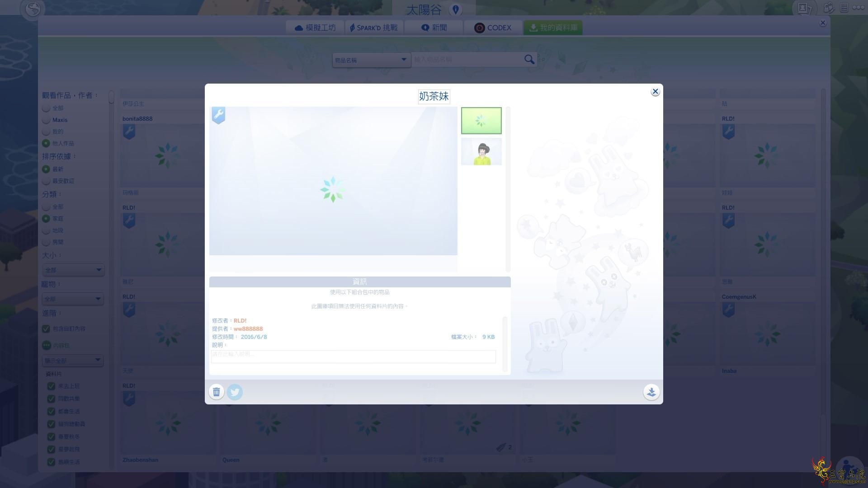Click the wrench badge on the dialog preview
The image size is (868, 488).
point(218,115)
